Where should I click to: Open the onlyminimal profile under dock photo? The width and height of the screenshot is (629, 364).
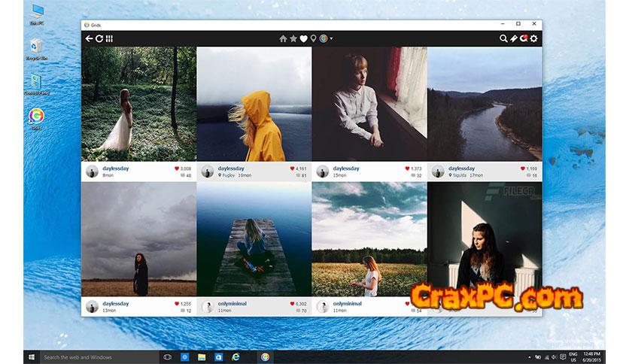[232, 303]
